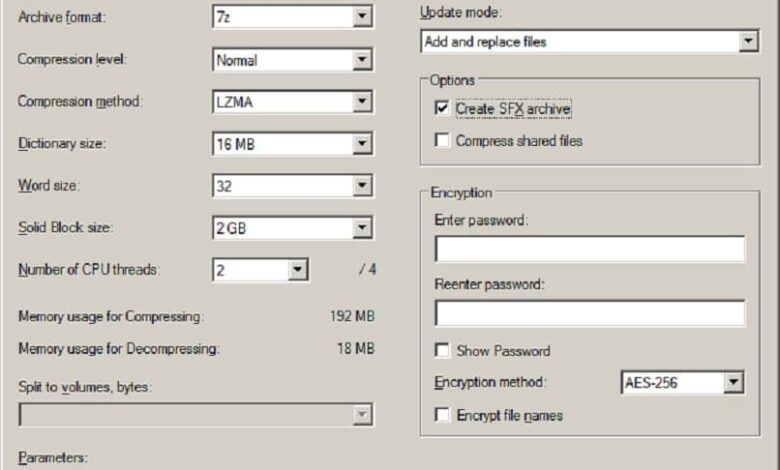This screenshot has width=780, height=470.
Task: Click the Compress shared files label
Action: click(519, 141)
